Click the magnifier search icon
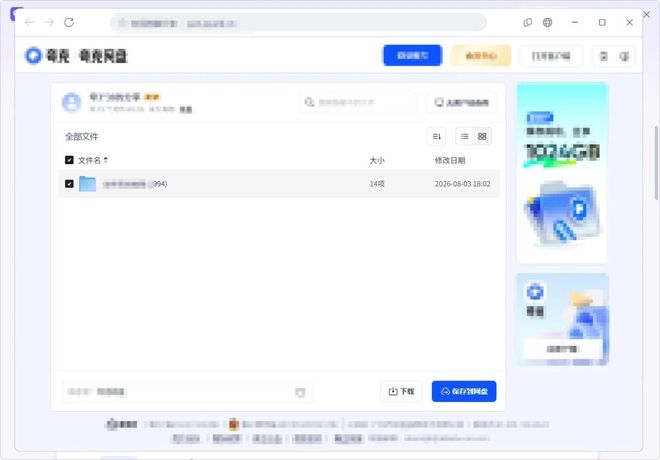This screenshot has height=460, width=660. [x=309, y=102]
